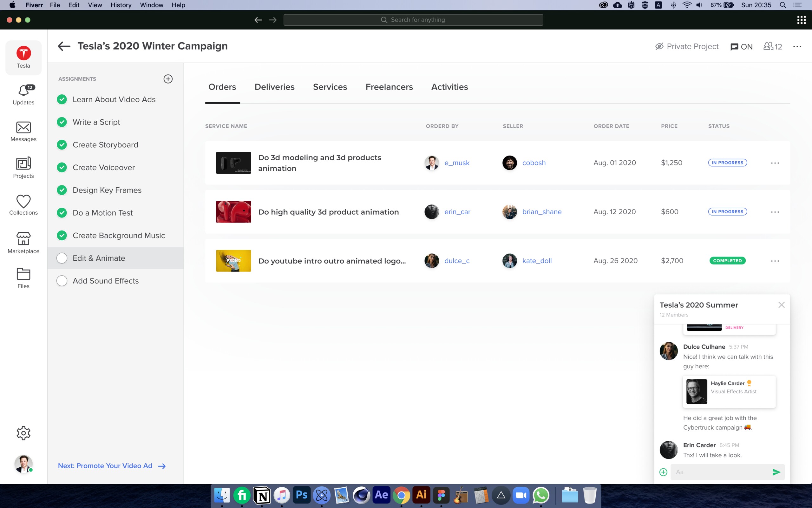This screenshot has height=508, width=812.
Task: Click the user profile avatar in sidebar
Action: point(23,464)
